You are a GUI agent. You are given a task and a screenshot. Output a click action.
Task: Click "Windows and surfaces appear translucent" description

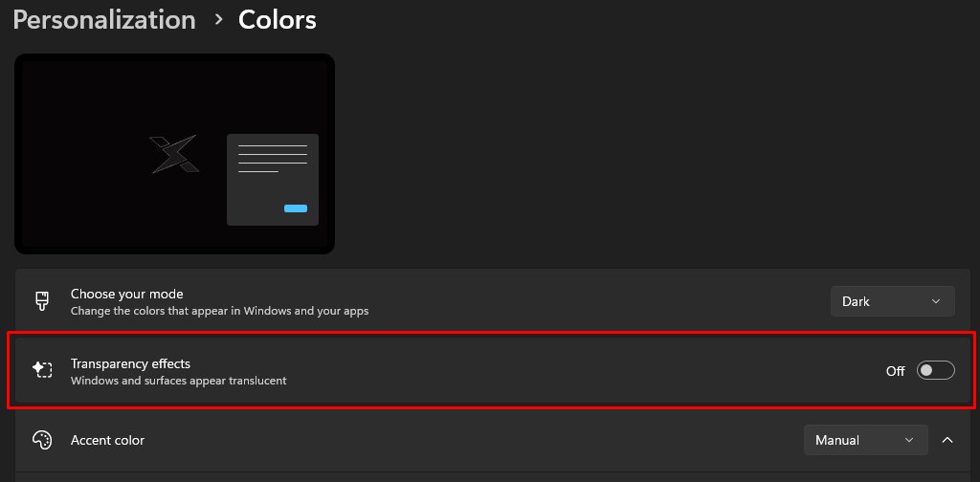coord(179,381)
